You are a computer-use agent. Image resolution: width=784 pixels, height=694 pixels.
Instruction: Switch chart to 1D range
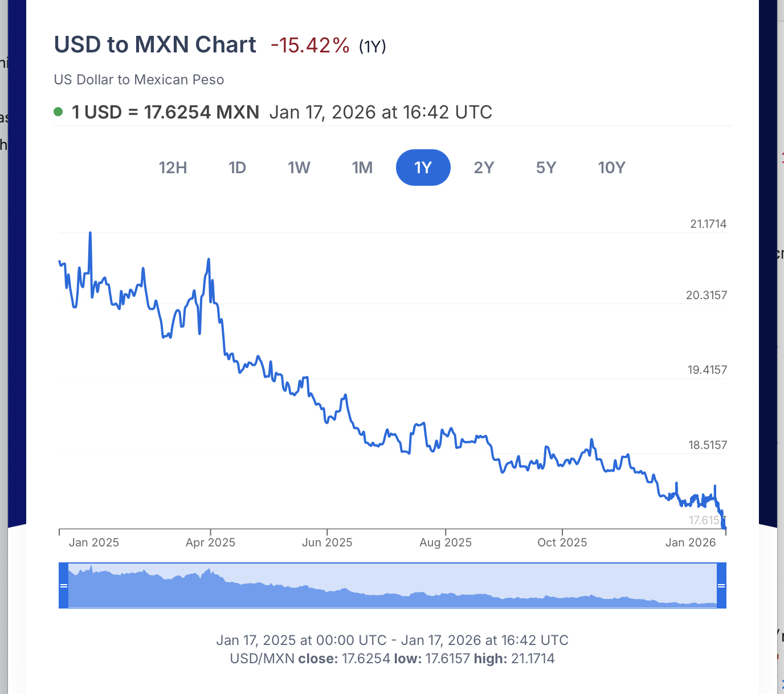click(x=237, y=168)
